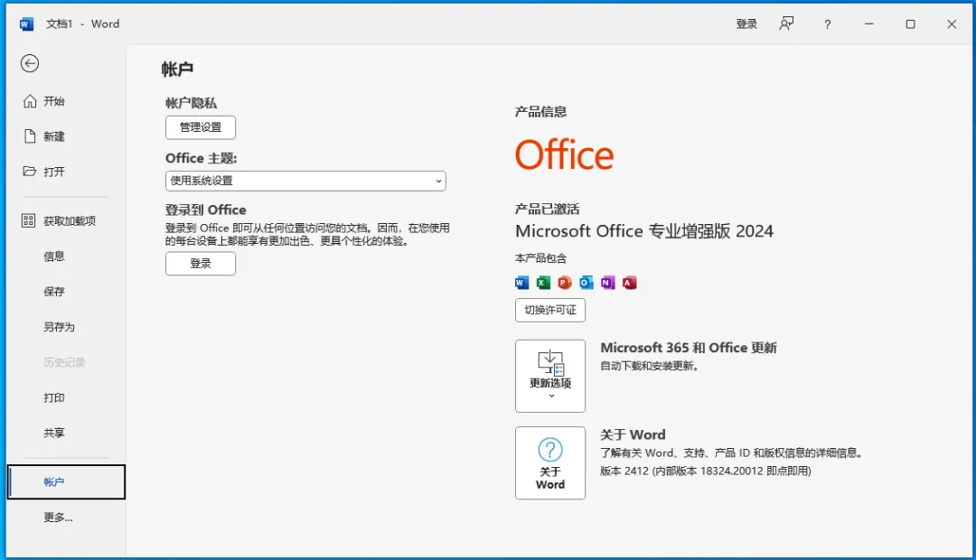
Task: Select 打开 in the left sidebar
Action: click(x=66, y=172)
